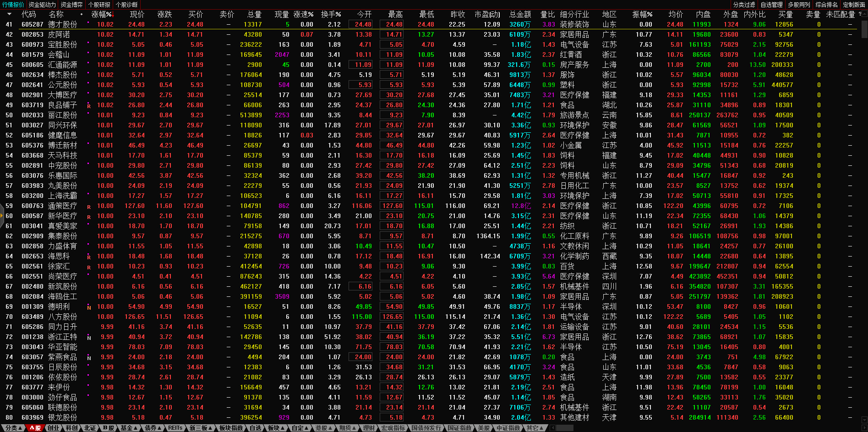
Task: Open 自选管理 watchlist management
Action: (x=771, y=5)
